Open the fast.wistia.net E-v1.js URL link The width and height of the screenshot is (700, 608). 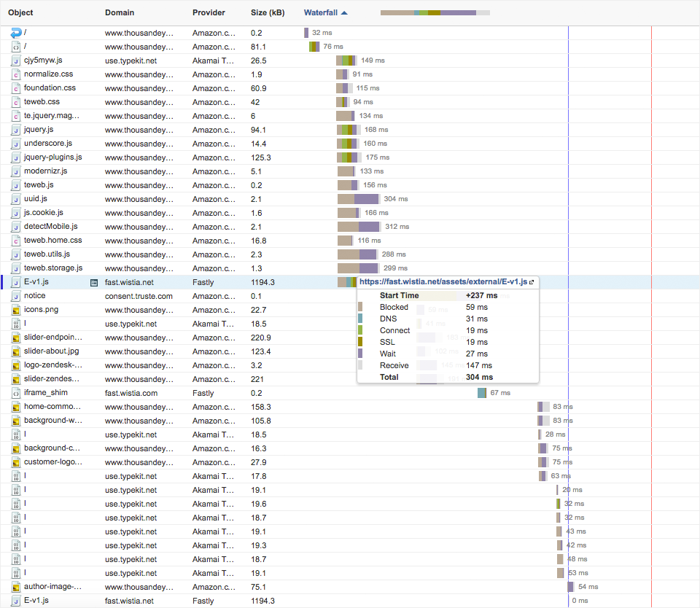(443, 282)
